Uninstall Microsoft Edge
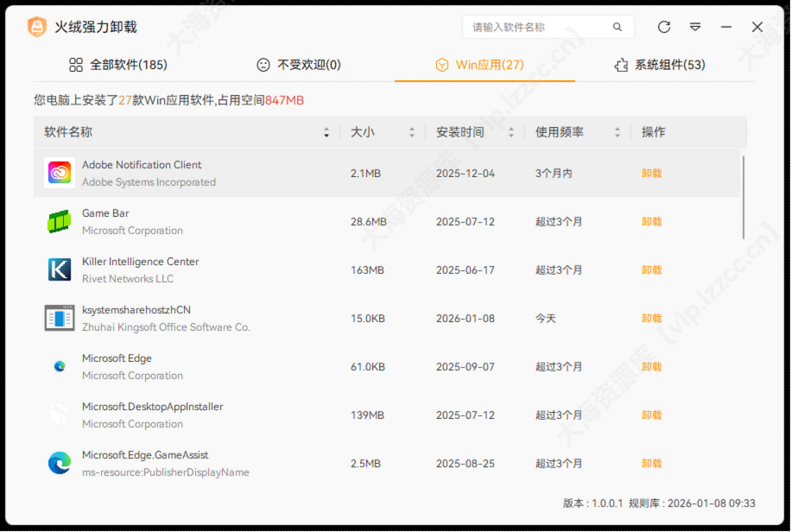 click(651, 367)
